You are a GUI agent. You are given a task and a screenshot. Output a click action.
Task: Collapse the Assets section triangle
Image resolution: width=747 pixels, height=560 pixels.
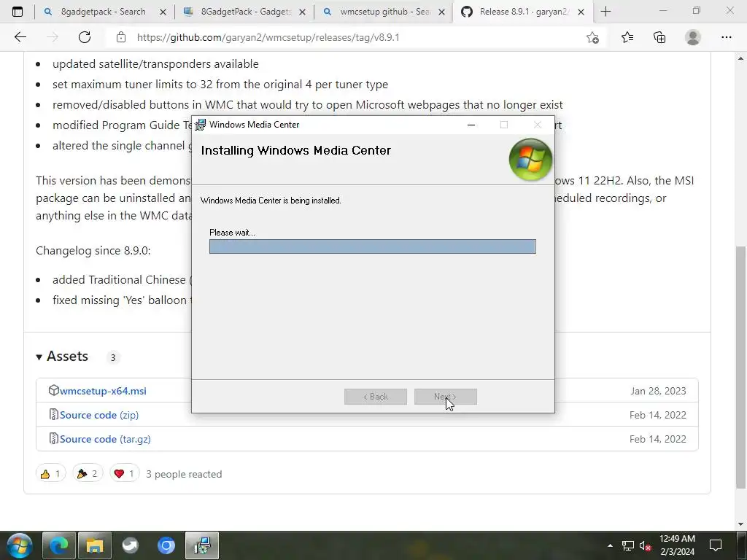[39, 357]
